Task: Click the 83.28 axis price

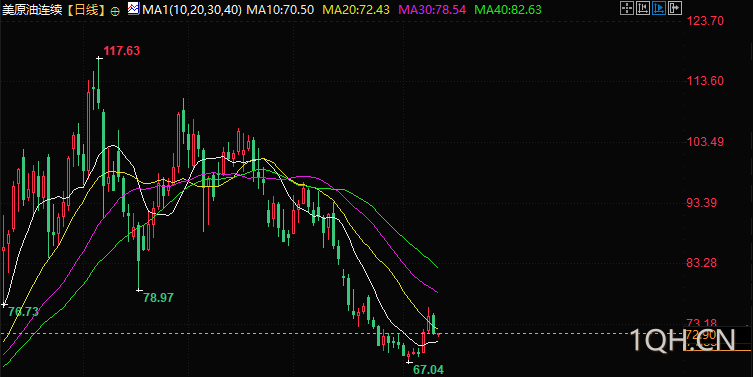Action: 702,263
